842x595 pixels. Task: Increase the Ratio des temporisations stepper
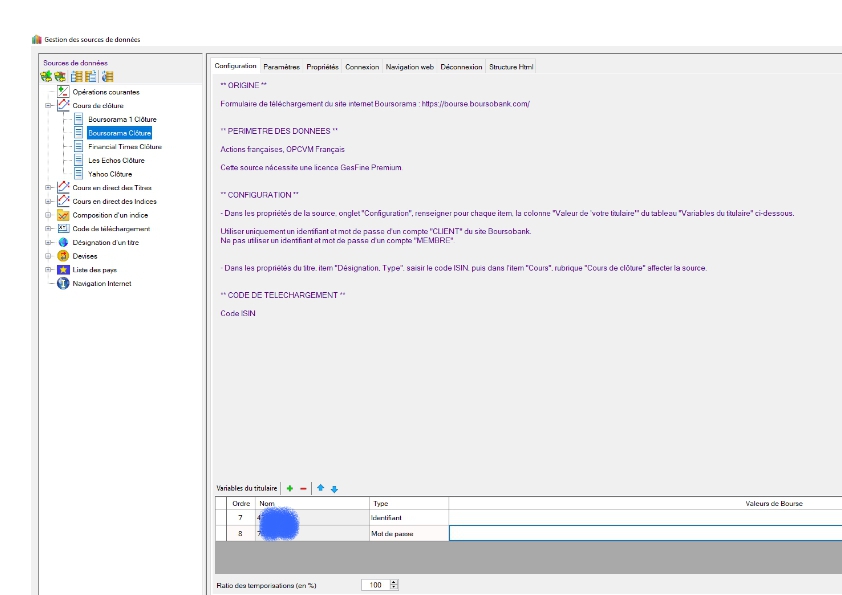[x=394, y=582]
